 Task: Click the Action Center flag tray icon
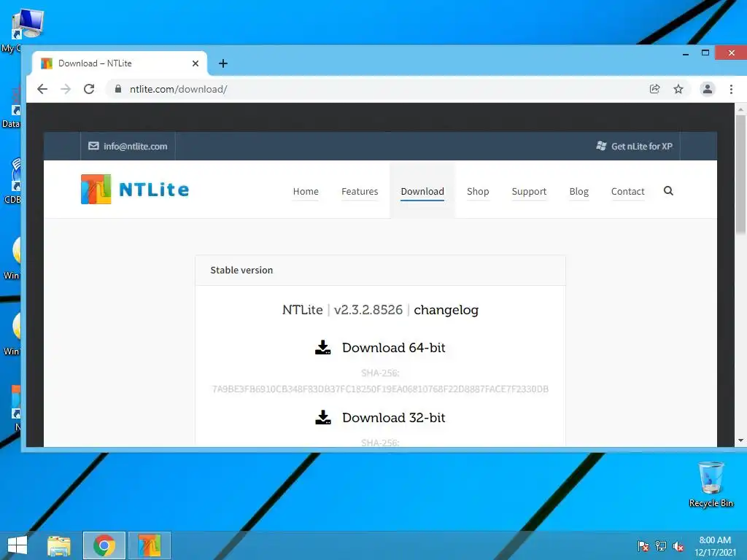tap(643, 546)
